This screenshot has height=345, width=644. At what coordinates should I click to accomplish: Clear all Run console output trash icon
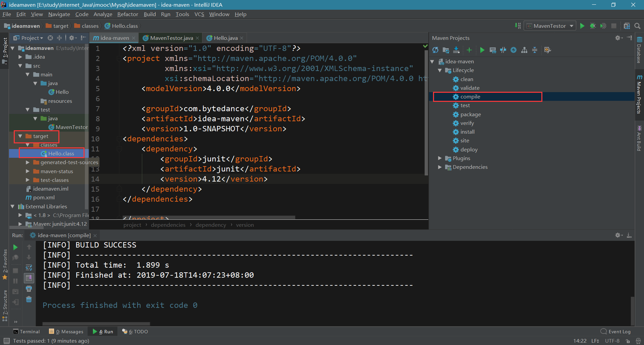click(29, 299)
